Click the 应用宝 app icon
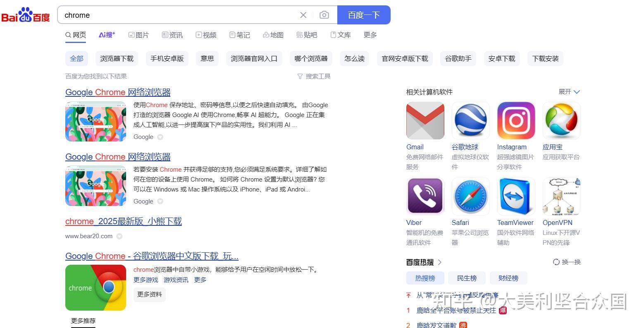This screenshot has width=644, height=328. click(x=562, y=120)
